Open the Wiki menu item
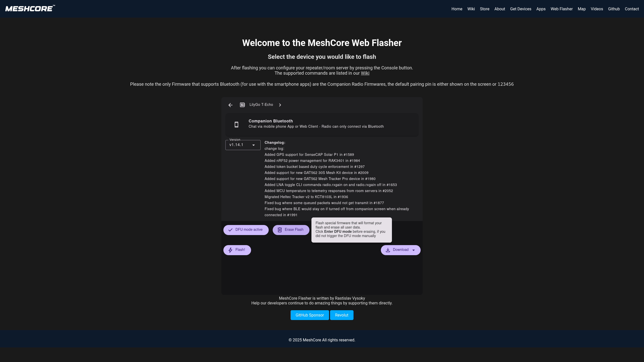The width and height of the screenshot is (644, 362). point(471,9)
